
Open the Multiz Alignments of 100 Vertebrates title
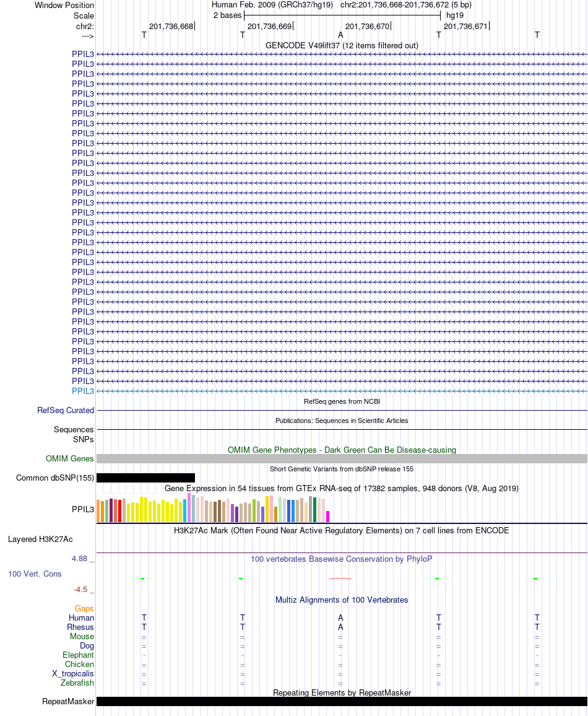pyautogui.click(x=342, y=600)
